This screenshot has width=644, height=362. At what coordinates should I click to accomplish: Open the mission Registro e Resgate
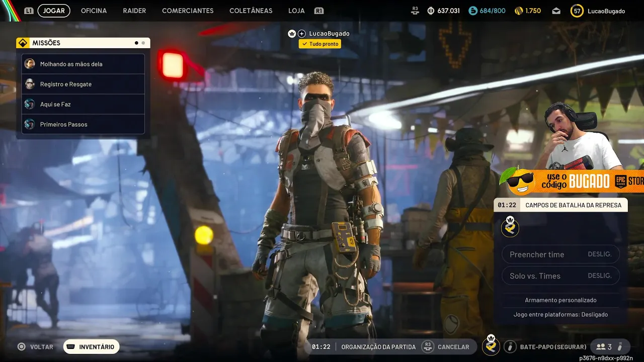83,84
